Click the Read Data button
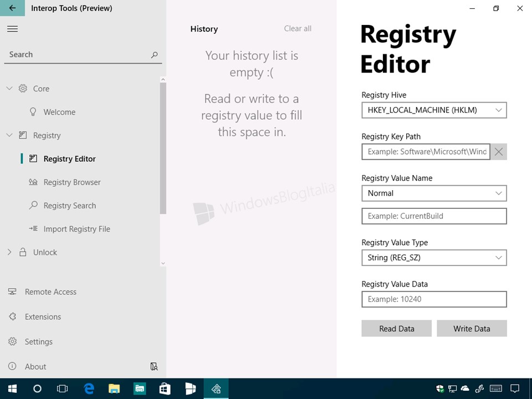Viewport: 532px width, 399px height. [x=396, y=329]
